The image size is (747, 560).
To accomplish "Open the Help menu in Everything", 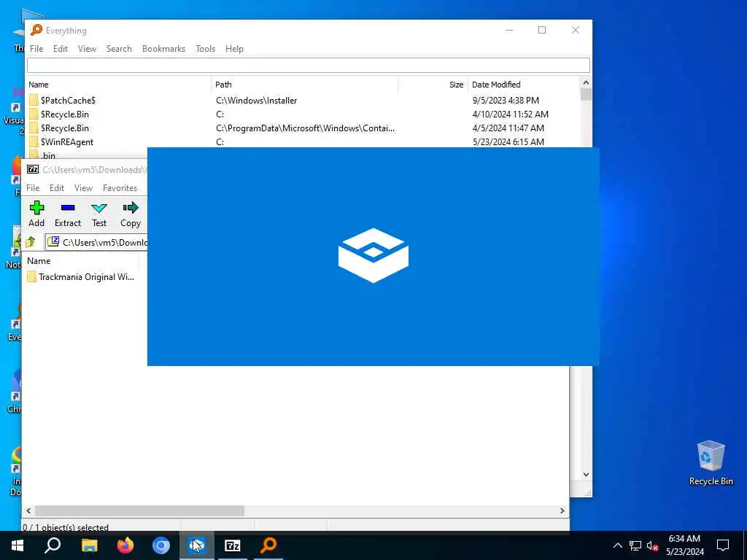I will (x=234, y=49).
